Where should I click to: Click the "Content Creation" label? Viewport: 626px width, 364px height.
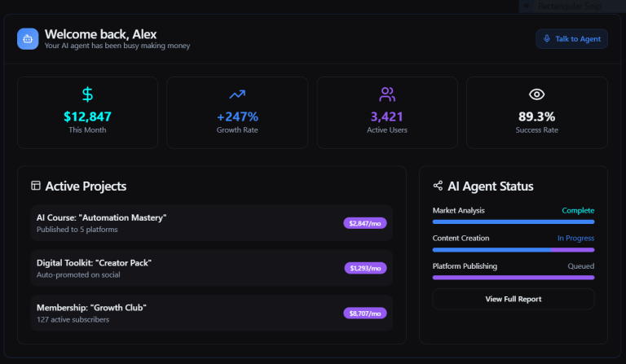click(461, 238)
